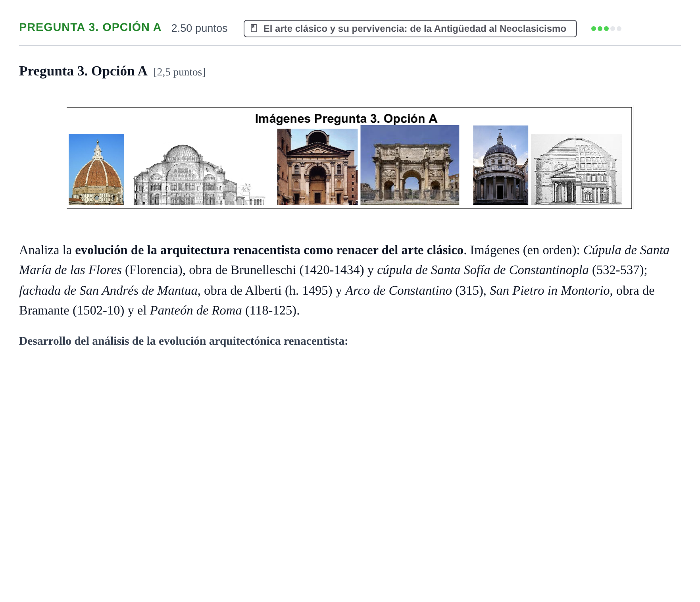Viewport: 700px width, 602px height.
Task: Click the italic text 'fachada de San Andrés de Mantua'
Action: click(108, 291)
